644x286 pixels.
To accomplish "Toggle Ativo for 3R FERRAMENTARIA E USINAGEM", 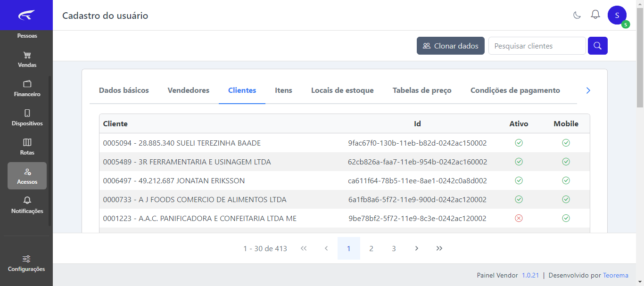I will coord(519,162).
